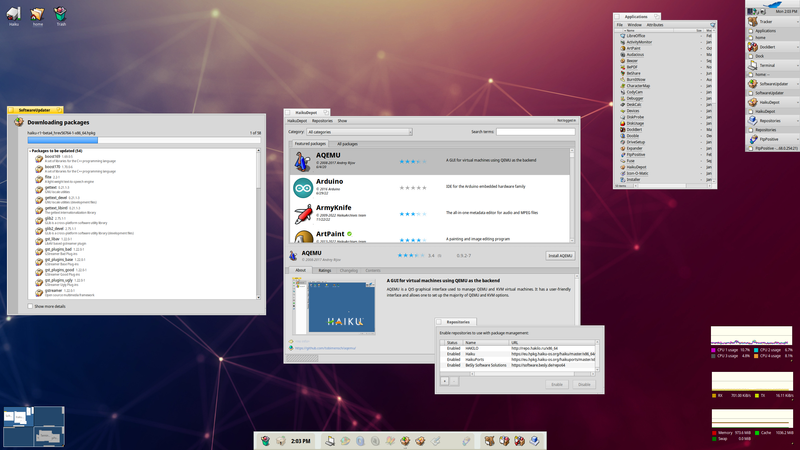Open the All categories dropdown

359,132
